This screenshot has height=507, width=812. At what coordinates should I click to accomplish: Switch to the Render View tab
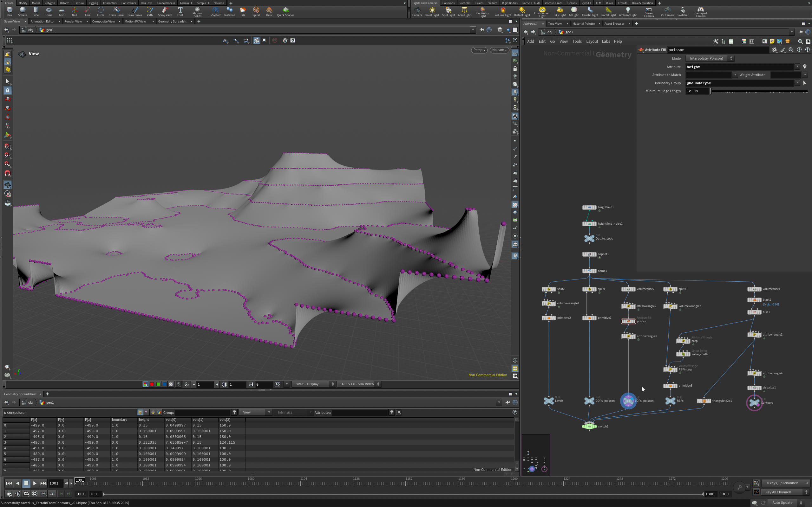[x=73, y=22]
